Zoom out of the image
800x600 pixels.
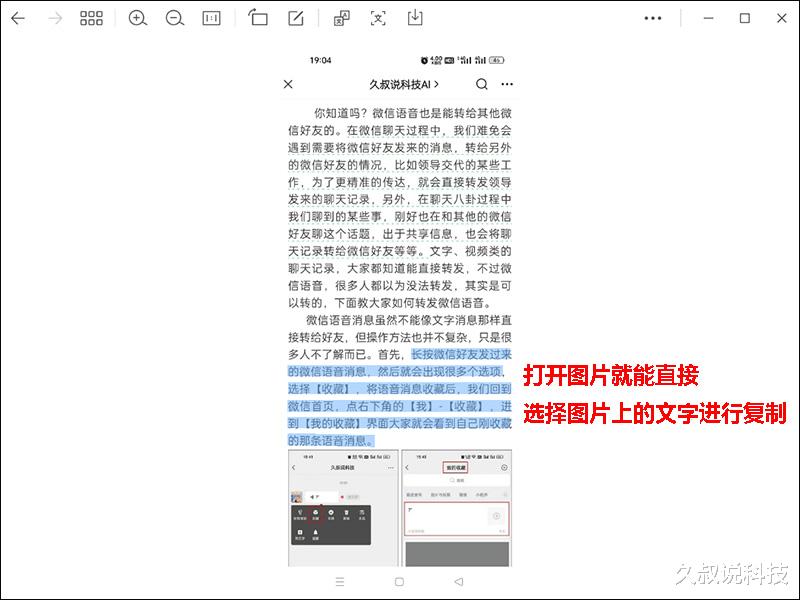(x=174, y=18)
